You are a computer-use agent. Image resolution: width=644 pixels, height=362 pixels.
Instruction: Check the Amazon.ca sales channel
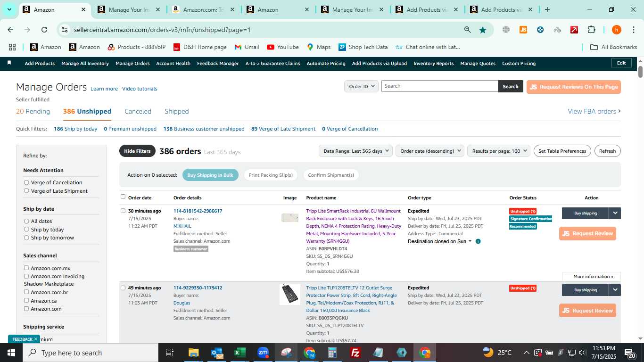[26, 300]
